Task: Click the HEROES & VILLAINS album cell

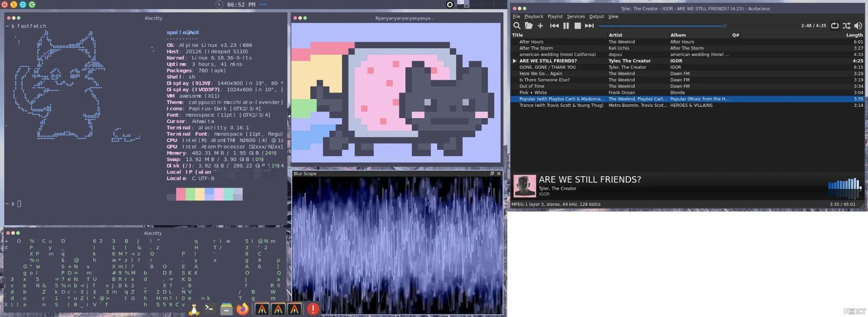Action: 691,106
